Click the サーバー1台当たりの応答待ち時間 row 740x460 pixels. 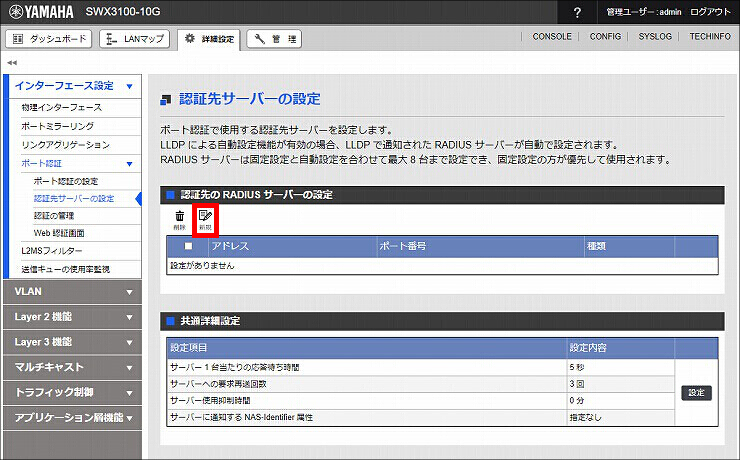tap(420, 367)
